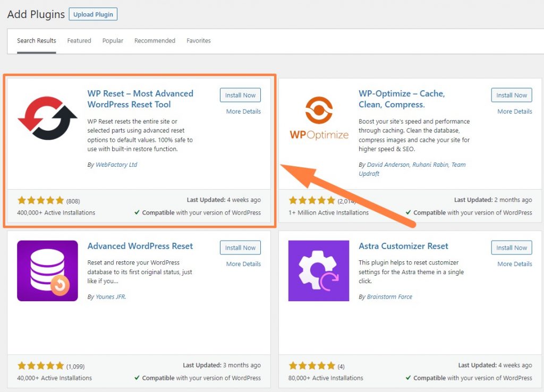Viewport: 544px width, 392px height.
Task: Click Last Updated 3 months ago text
Action: point(222,365)
